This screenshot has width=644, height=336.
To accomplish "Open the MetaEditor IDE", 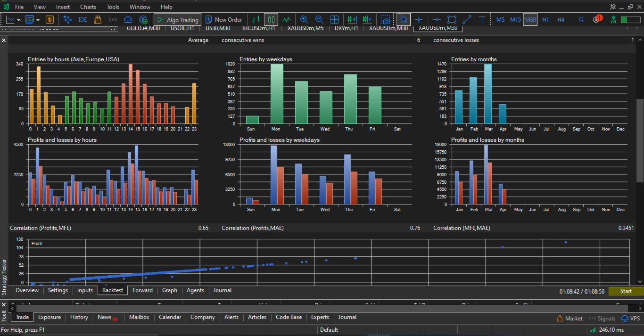I will click(83, 20).
